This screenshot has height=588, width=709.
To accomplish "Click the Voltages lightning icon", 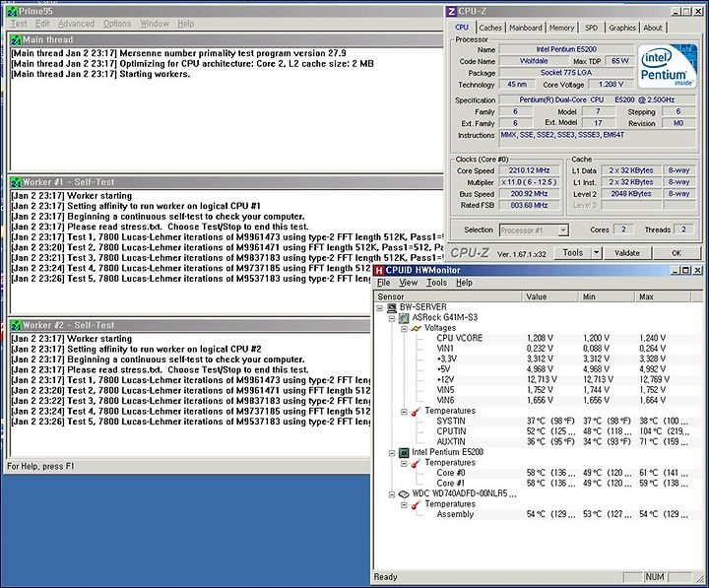I will click(416, 328).
